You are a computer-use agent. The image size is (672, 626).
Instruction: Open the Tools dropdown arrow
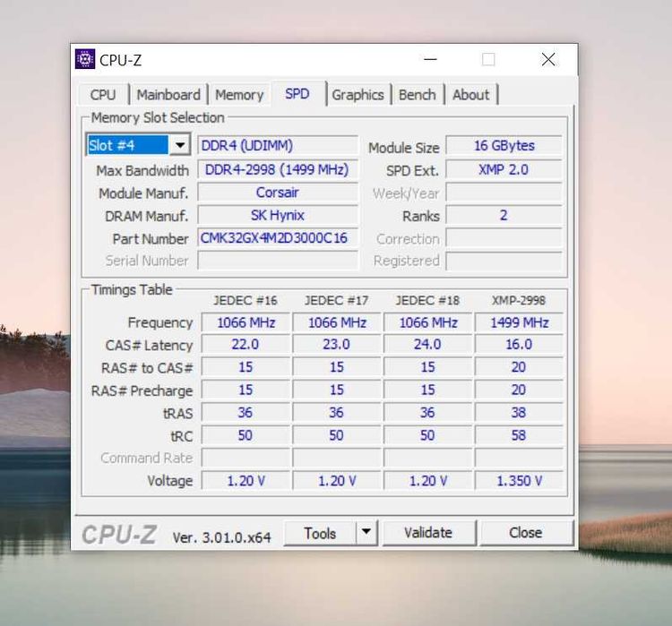pyautogui.click(x=366, y=532)
